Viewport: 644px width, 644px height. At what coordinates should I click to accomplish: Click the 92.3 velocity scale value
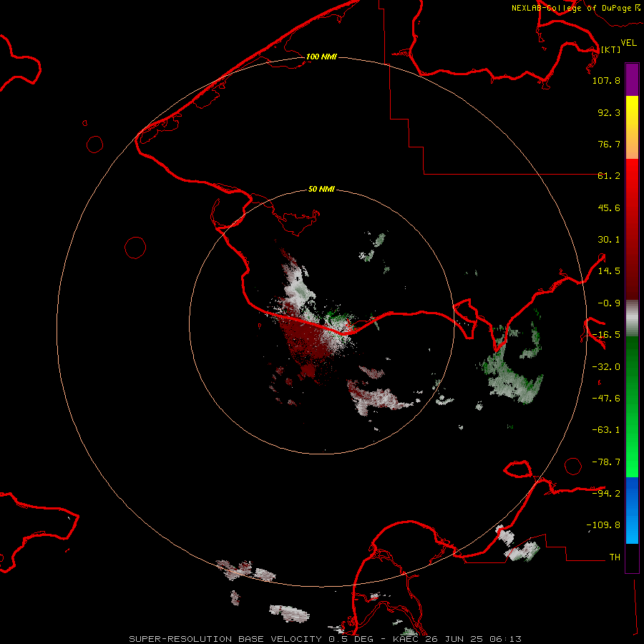pyautogui.click(x=609, y=112)
